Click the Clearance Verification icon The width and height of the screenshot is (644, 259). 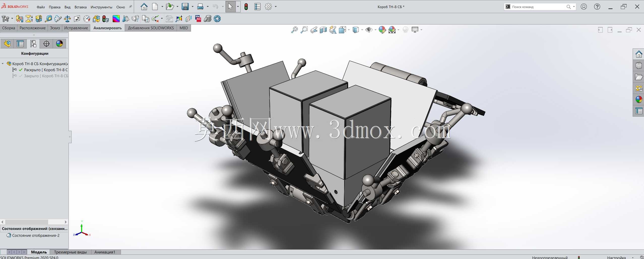point(29,19)
